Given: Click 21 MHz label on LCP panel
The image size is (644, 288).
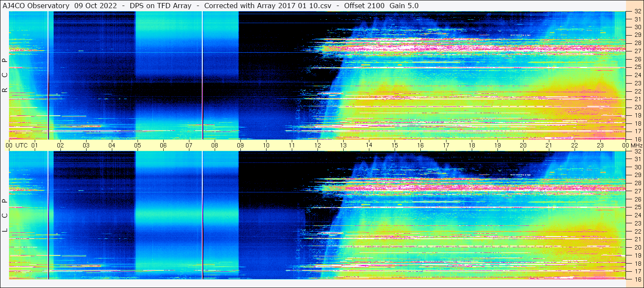Looking at the screenshot, I should click(637, 239).
